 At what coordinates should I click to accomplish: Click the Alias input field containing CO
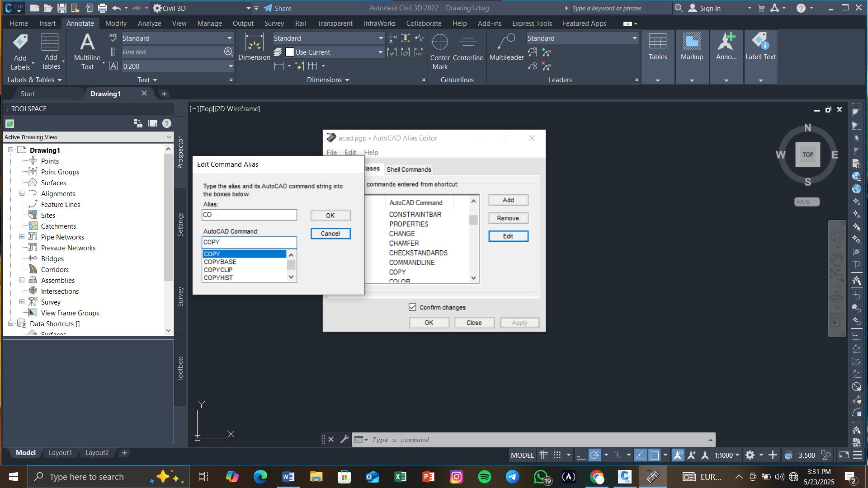(249, 215)
